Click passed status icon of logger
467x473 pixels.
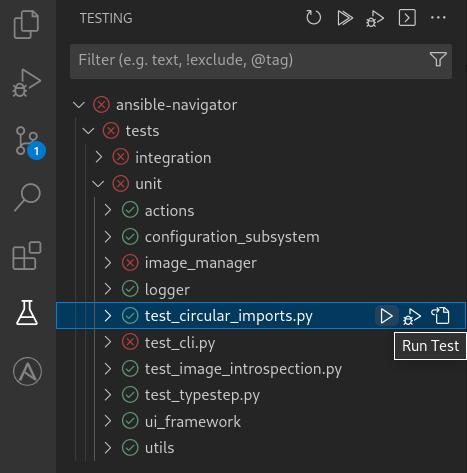(x=130, y=289)
